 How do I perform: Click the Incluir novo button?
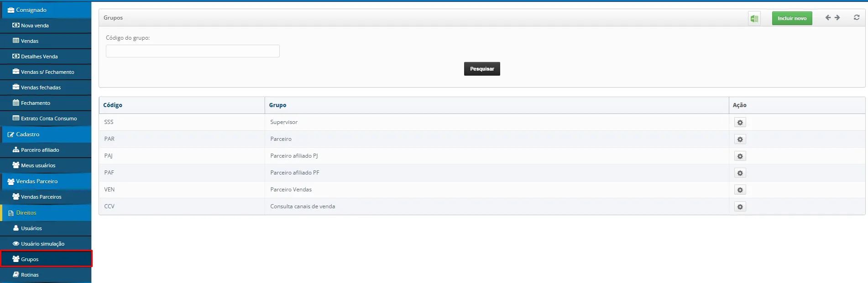[792, 18]
